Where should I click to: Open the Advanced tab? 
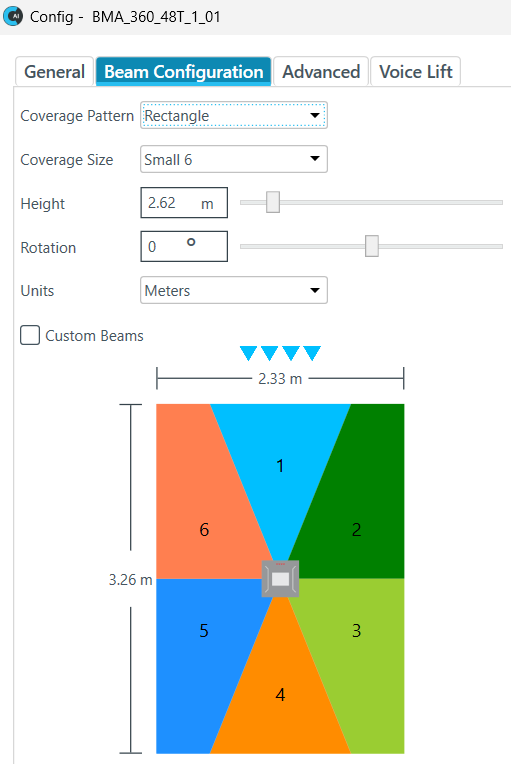click(321, 72)
